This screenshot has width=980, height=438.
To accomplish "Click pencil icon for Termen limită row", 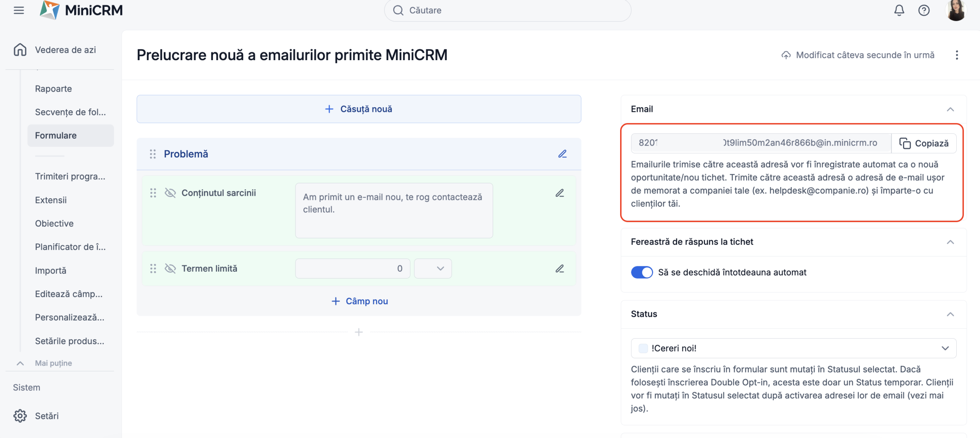I will click(560, 269).
